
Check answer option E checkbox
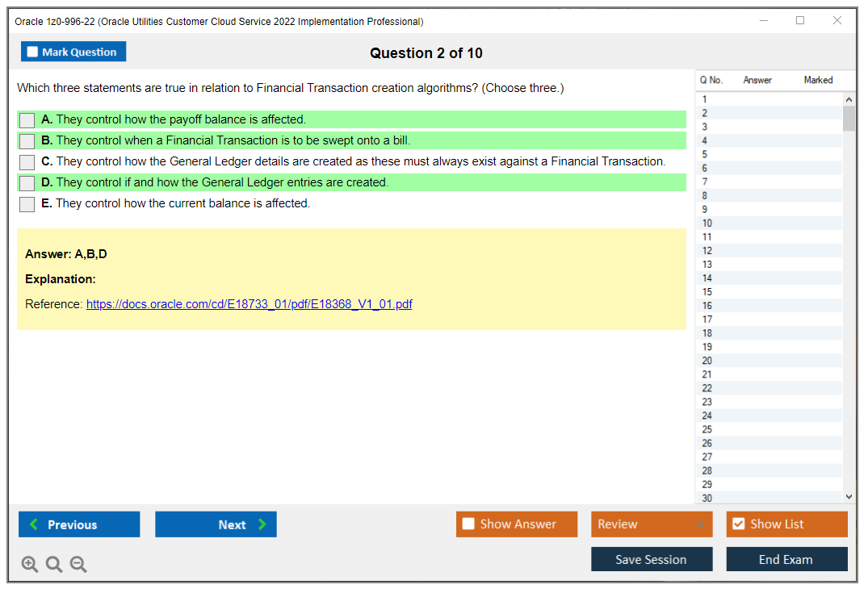pyautogui.click(x=27, y=204)
